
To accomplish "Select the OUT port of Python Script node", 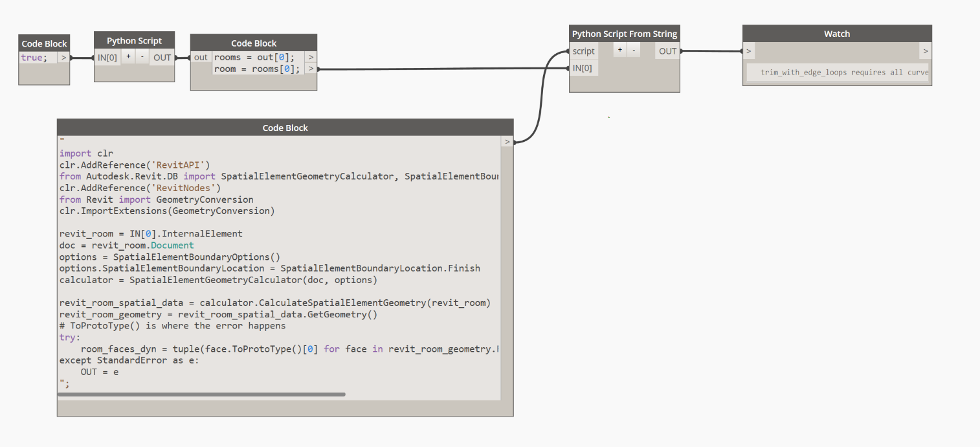I will coord(162,57).
